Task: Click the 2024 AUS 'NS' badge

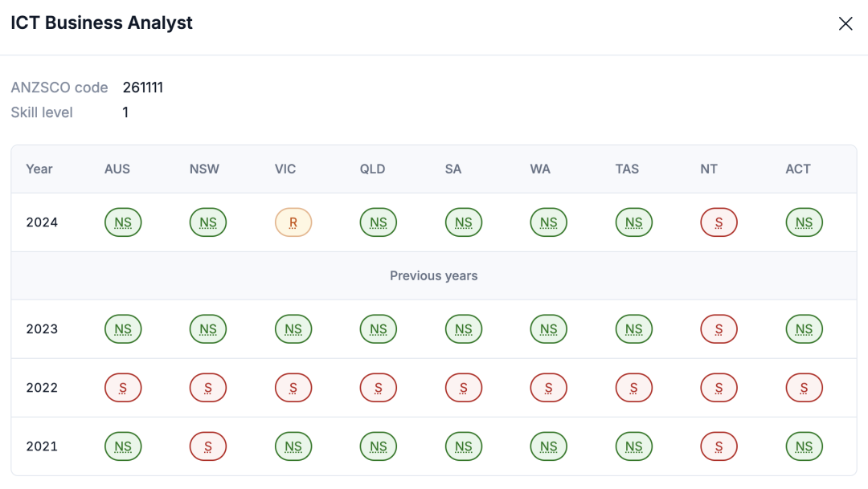Action: [123, 222]
